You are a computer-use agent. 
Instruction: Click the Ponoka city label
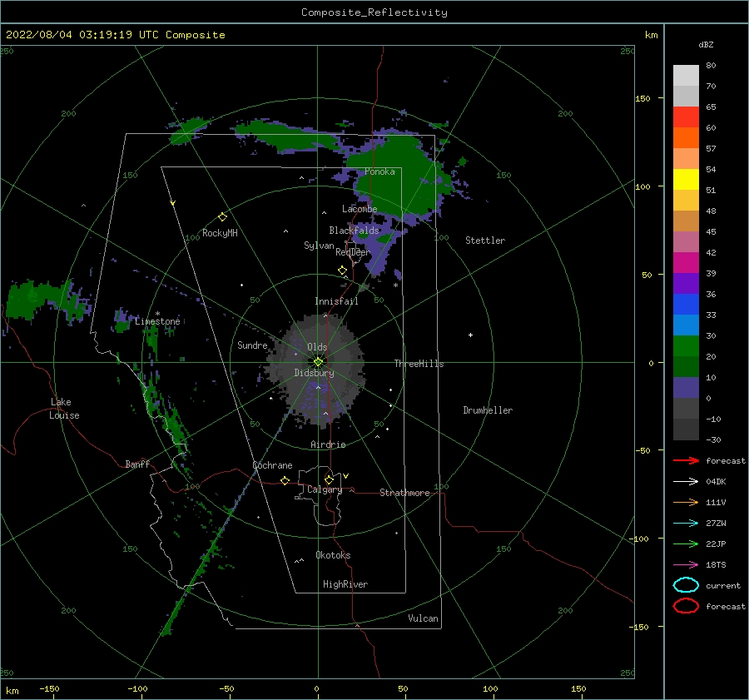(379, 171)
